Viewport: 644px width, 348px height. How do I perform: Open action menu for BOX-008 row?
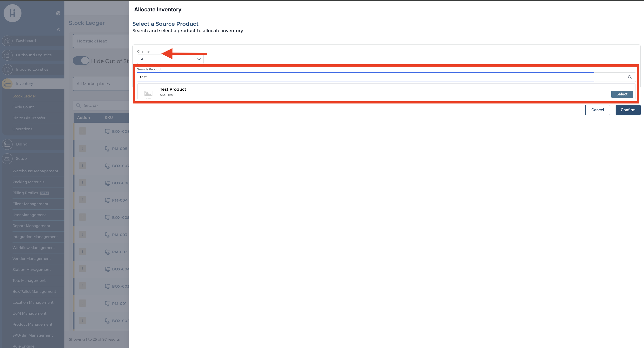[x=83, y=131]
